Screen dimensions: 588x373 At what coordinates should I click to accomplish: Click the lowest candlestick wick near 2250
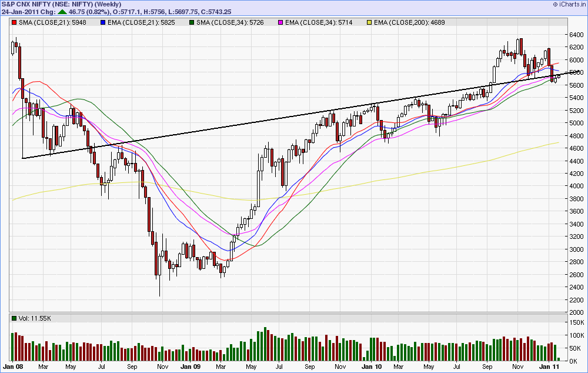pyautogui.click(x=160, y=287)
